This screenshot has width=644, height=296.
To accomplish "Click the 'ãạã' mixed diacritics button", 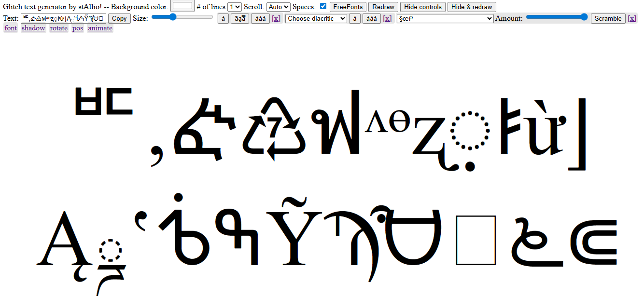I will tap(240, 18).
